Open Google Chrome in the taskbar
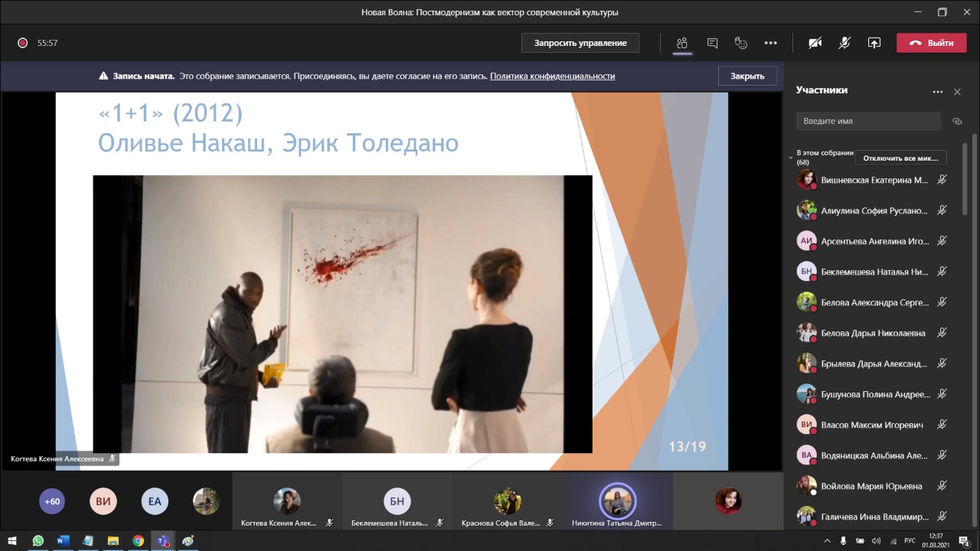Image resolution: width=980 pixels, height=551 pixels. point(138,541)
